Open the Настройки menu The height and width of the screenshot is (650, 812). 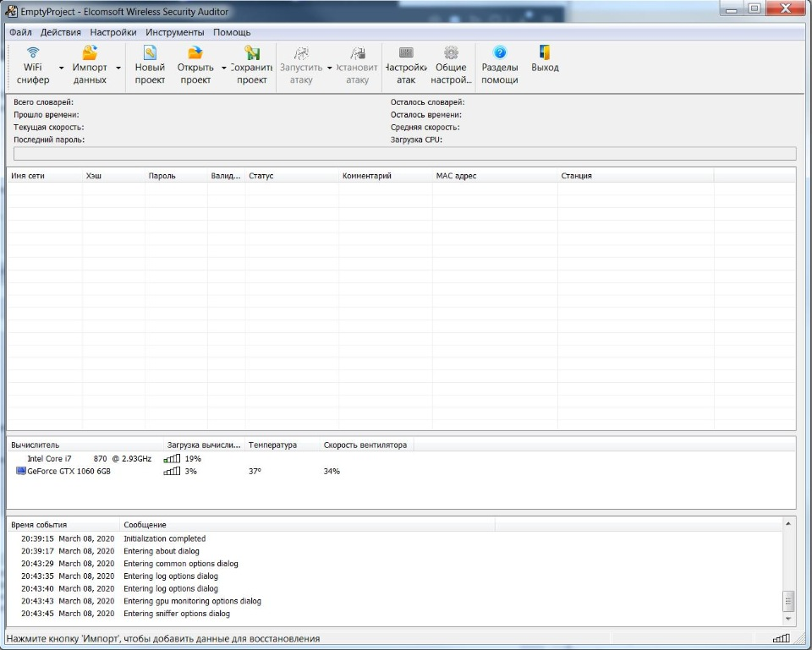tap(112, 32)
